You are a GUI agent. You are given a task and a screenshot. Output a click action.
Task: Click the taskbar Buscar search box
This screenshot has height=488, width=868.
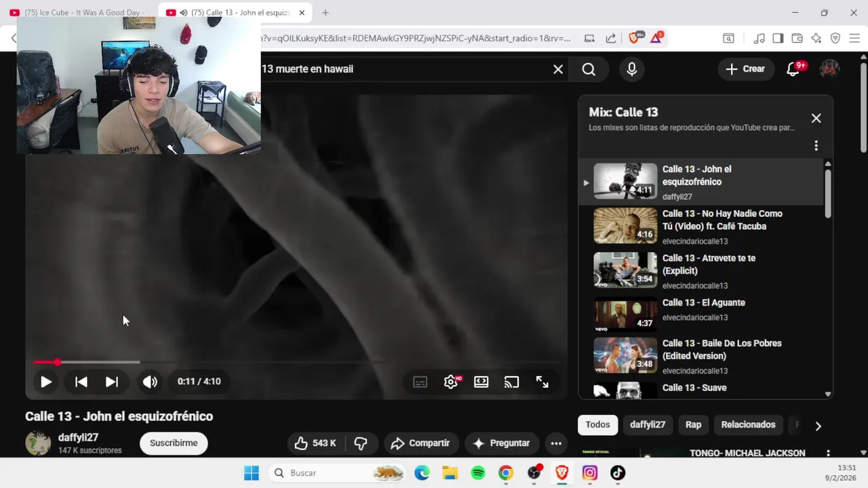click(x=338, y=473)
